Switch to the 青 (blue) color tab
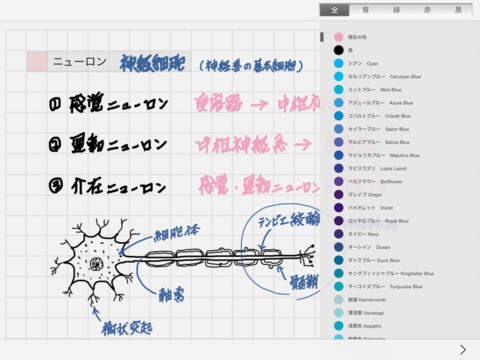The width and height of the screenshot is (480, 360). click(365, 10)
